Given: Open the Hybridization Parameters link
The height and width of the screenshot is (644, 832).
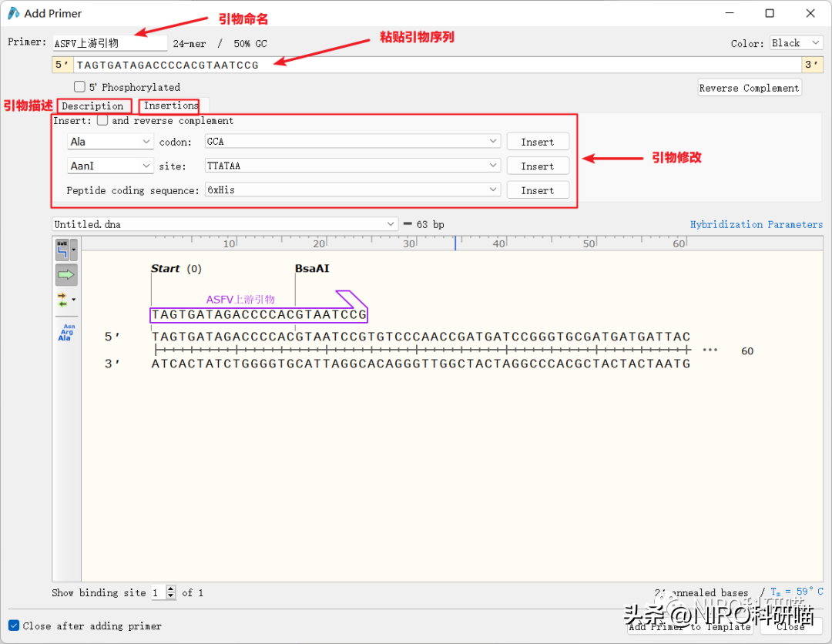Looking at the screenshot, I should coord(756,224).
